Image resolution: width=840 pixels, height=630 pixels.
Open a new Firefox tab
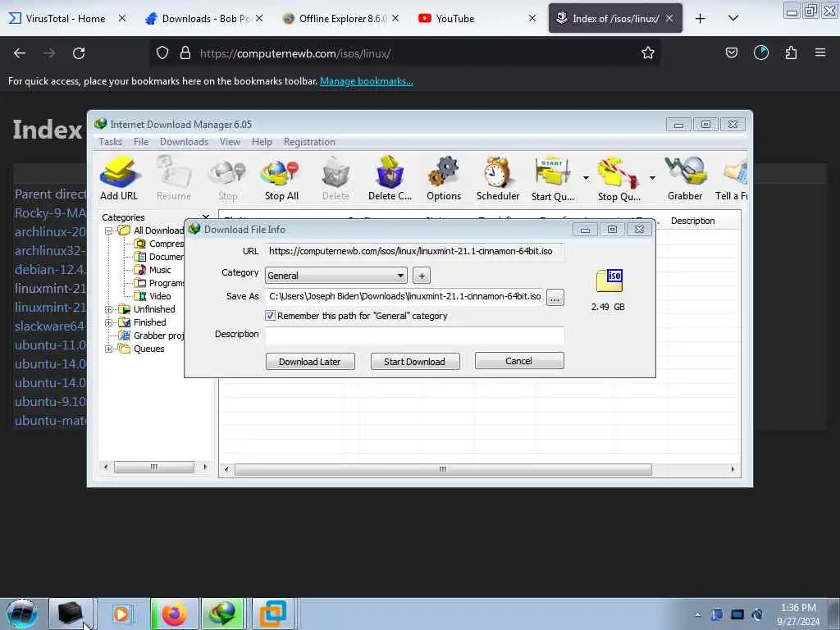701,18
